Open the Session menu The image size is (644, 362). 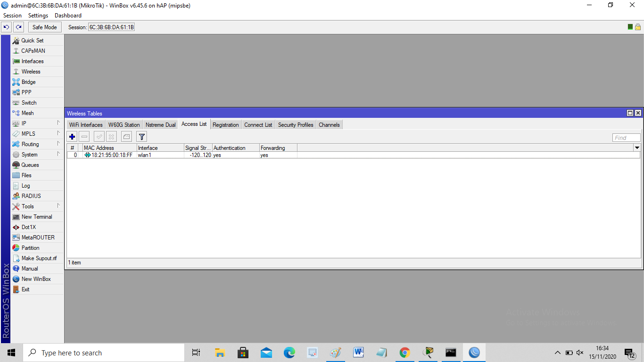(12, 16)
